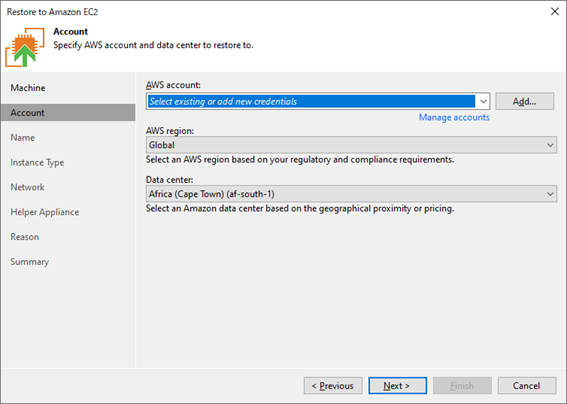Click the Restore to EC2 wizard icon
Screen dimensions: 567x404
(25, 47)
